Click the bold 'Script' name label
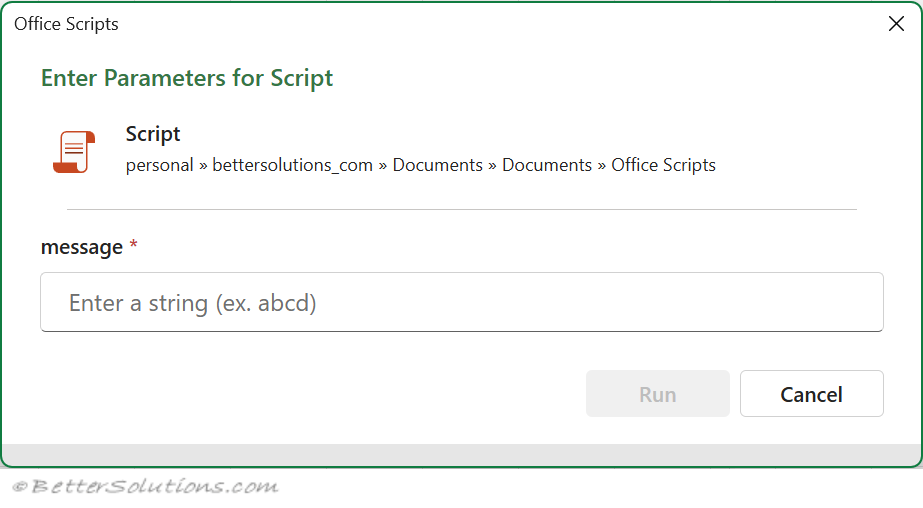The width and height of the screenshot is (923, 508). tap(153, 134)
